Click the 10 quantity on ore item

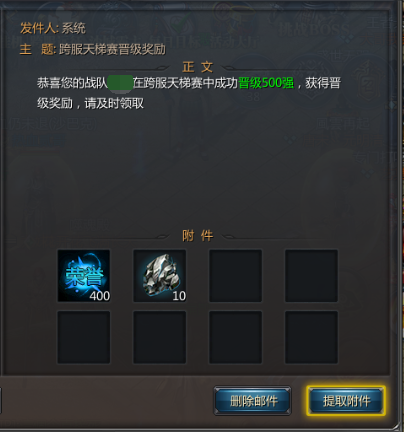[x=179, y=296]
